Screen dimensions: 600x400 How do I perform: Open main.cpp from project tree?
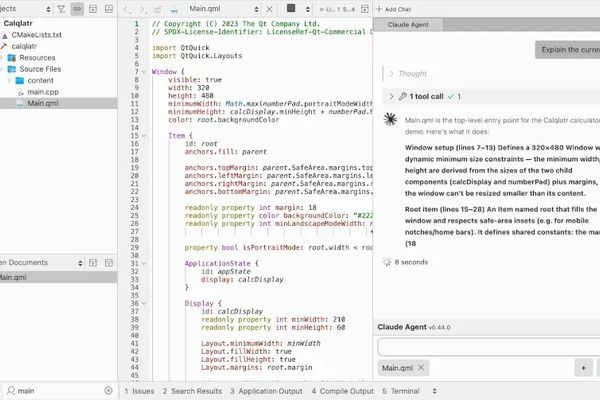tap(43, 92)
